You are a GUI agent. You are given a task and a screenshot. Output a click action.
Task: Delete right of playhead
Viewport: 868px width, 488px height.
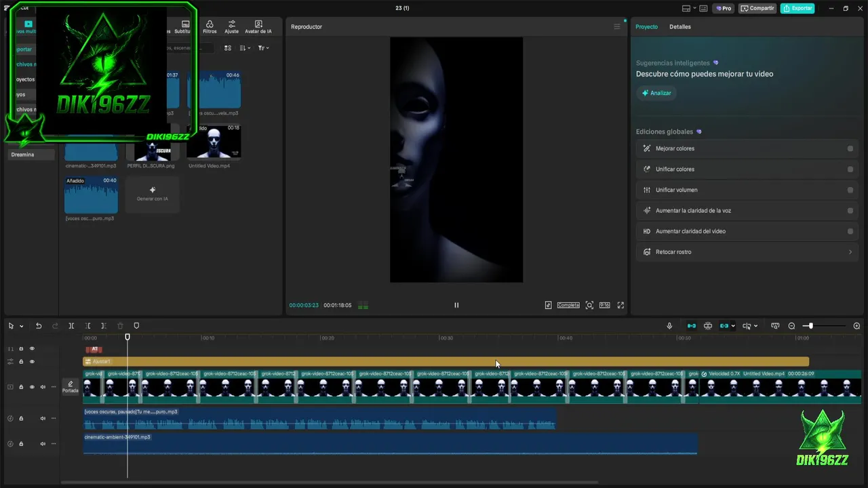point(104,326)
